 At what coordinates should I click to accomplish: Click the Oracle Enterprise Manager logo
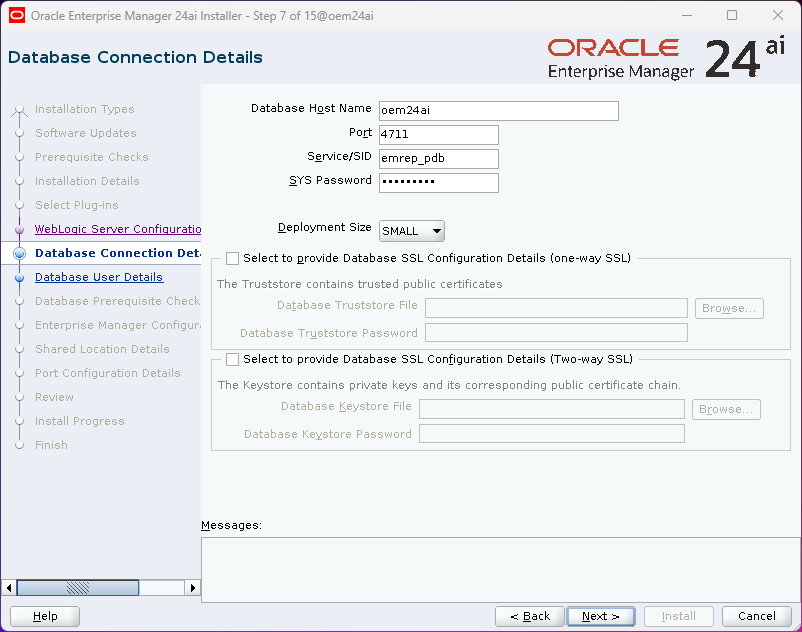click(620, 59)
